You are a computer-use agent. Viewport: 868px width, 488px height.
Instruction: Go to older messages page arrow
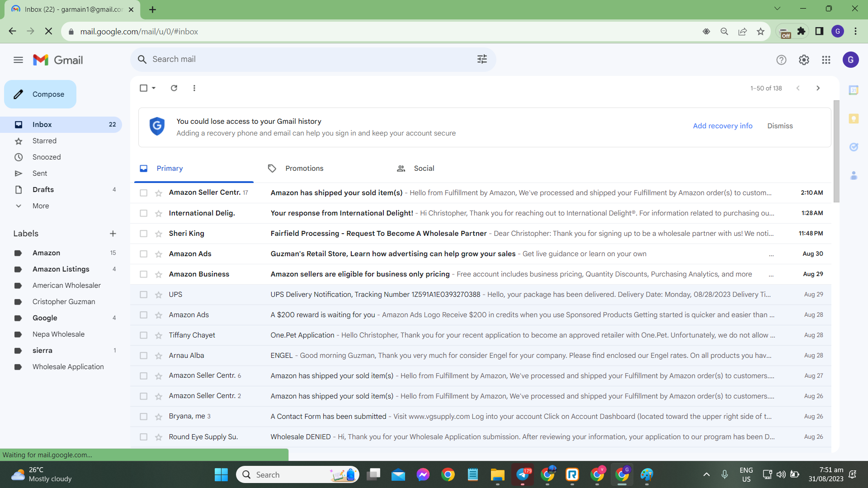(x=818, y=88)
